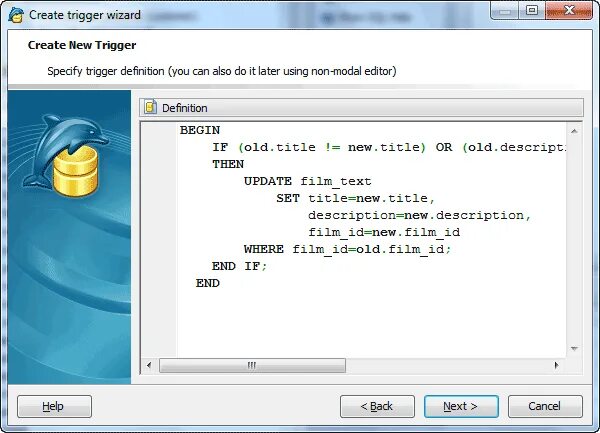600x433 pixels.
Task: Go to the Next wizard step
Action: pos(461,406)
